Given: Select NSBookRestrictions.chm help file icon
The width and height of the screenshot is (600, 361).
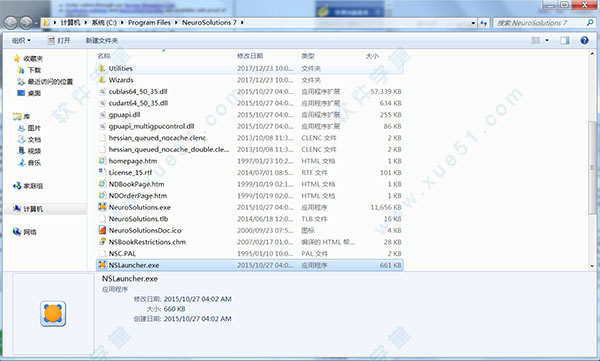Looking at the screenshot, I should [x=102, y=242].
